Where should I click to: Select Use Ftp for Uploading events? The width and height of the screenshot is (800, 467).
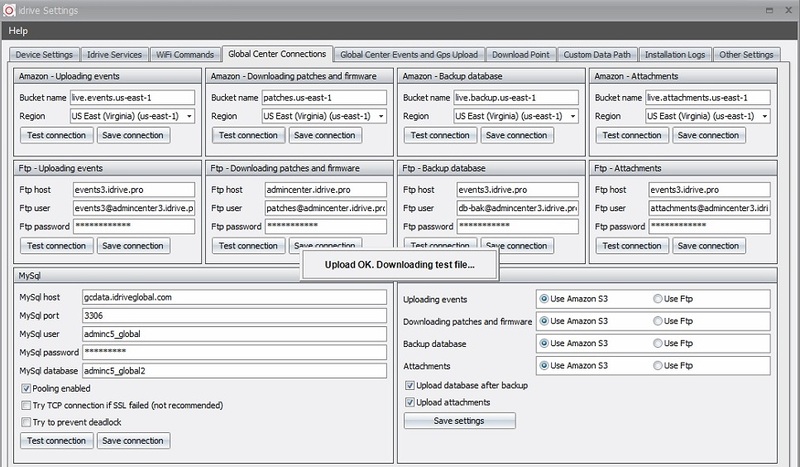coord(657,298)
